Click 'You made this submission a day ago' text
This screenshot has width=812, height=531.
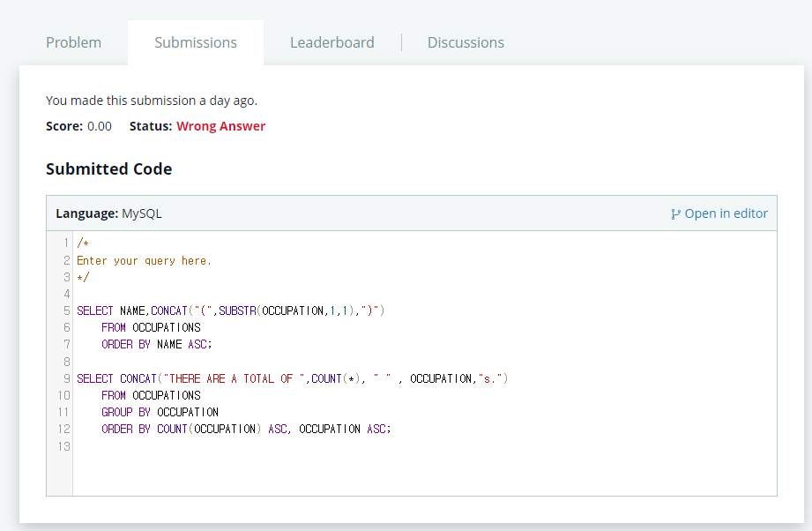pyautogui.click(x=152, y=101)
